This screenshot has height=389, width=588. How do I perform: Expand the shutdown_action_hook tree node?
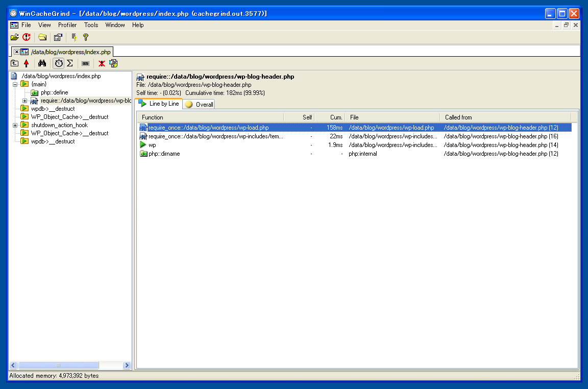[x=15, y=125]
